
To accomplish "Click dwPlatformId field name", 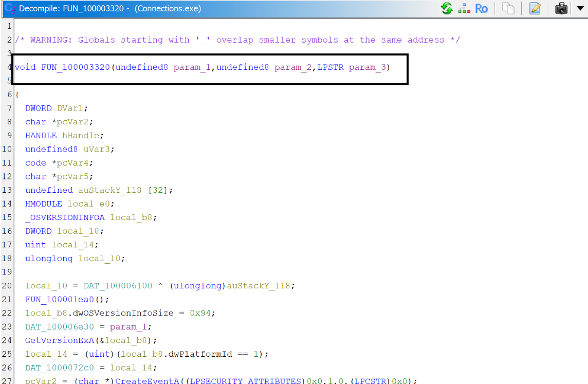I will pos(200,354).
